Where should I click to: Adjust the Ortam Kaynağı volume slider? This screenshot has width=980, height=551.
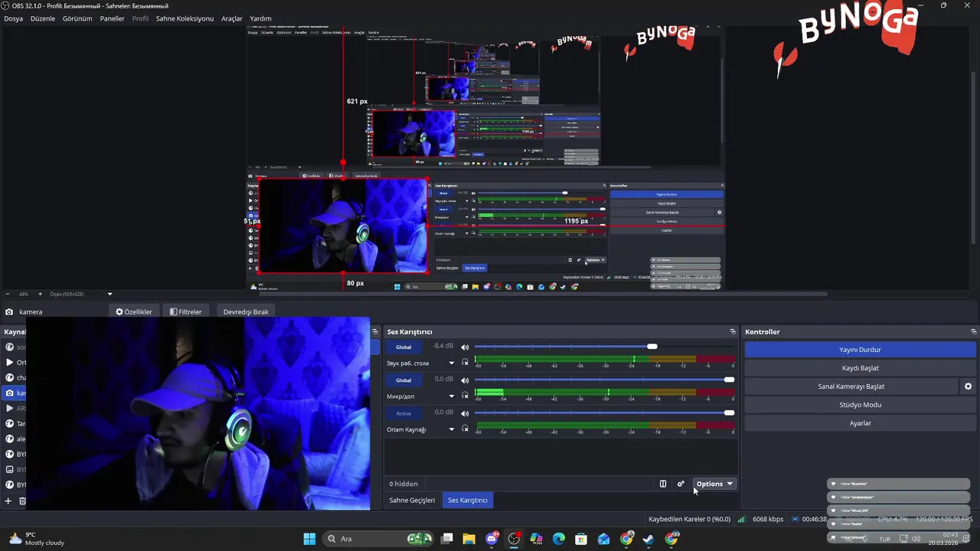coord(605,412)
